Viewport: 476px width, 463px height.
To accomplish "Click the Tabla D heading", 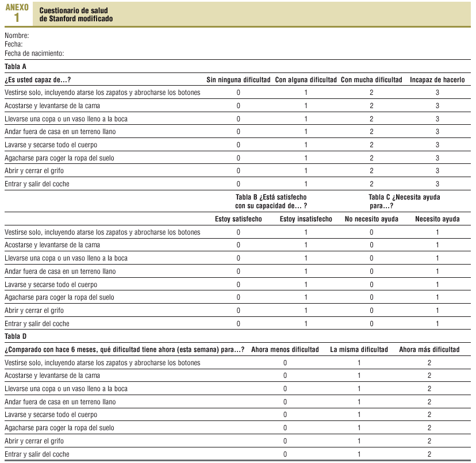I will pos(16,336).
